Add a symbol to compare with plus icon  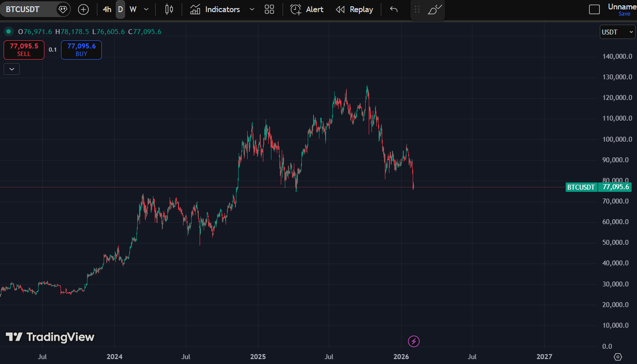[x=83, y=9]
